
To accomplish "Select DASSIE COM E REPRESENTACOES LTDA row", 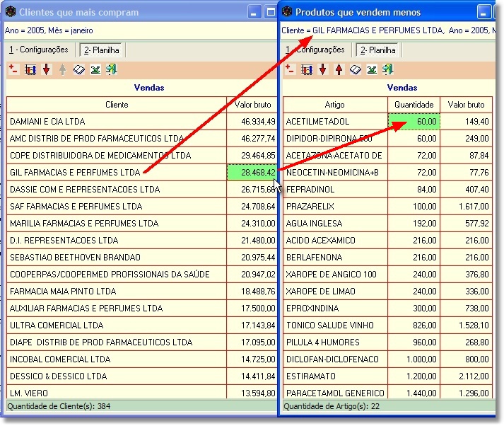I will (142, 190).
